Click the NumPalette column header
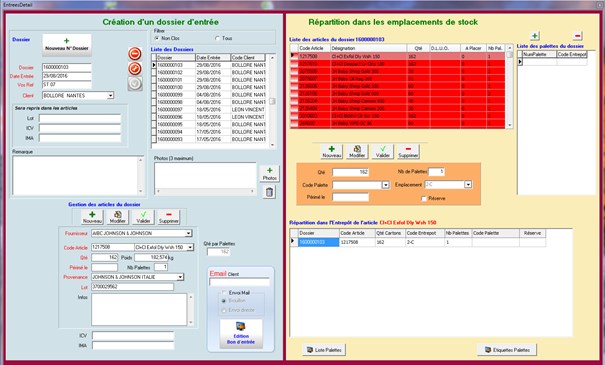Image resolution: width=605 pixels, height=365 pixels. click(539, 54)
